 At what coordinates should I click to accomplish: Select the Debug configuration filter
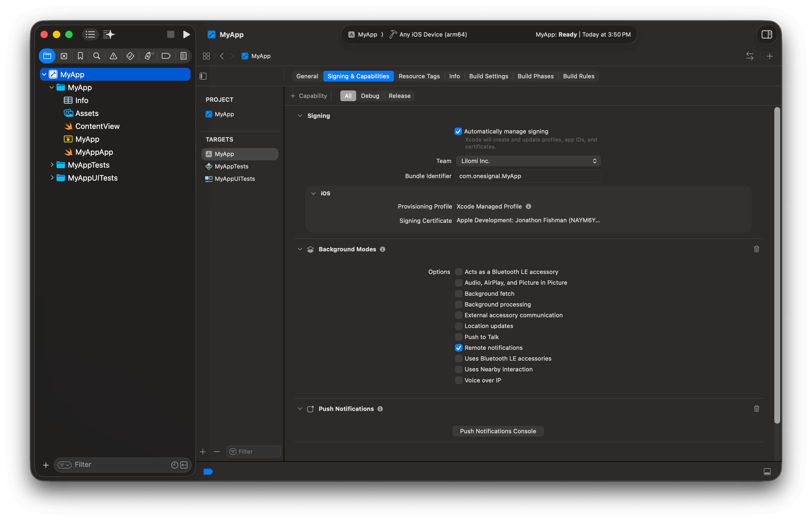click(x=370, y=96)
